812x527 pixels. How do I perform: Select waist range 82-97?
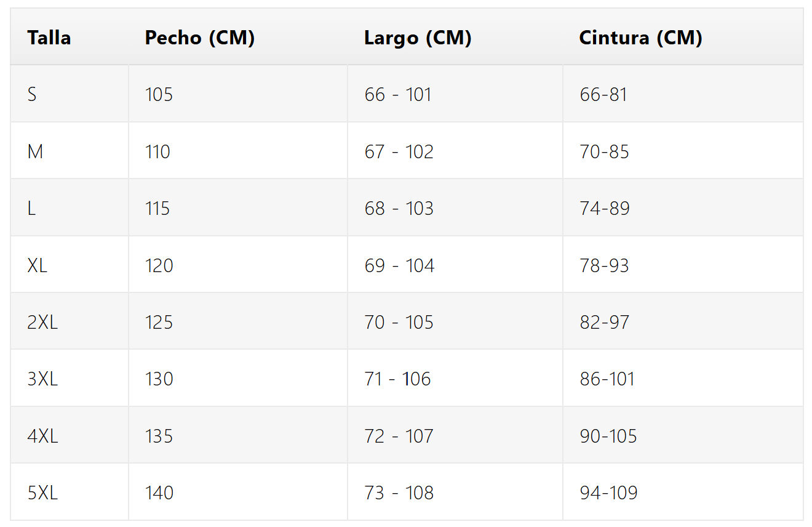click(604, 322)
